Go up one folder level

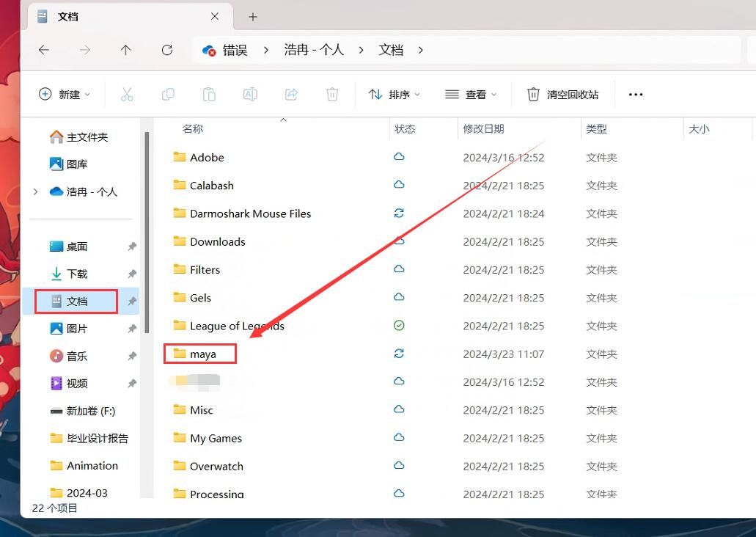tap(125, 50)
